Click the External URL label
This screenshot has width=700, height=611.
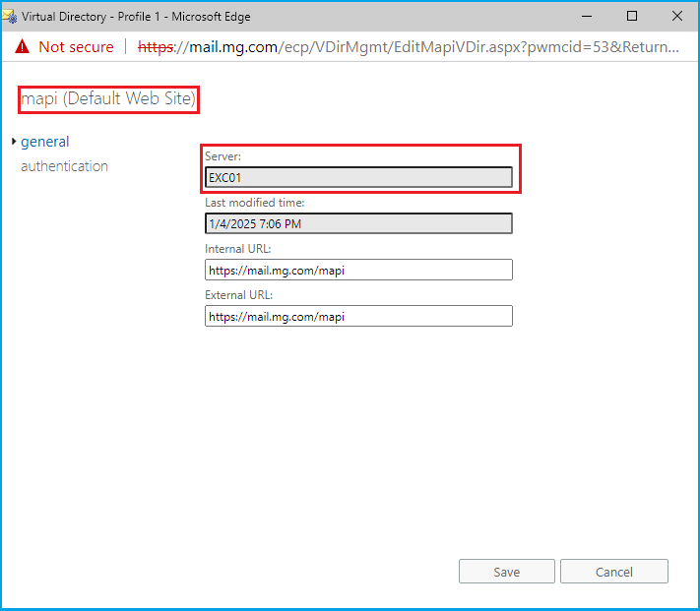238,295
